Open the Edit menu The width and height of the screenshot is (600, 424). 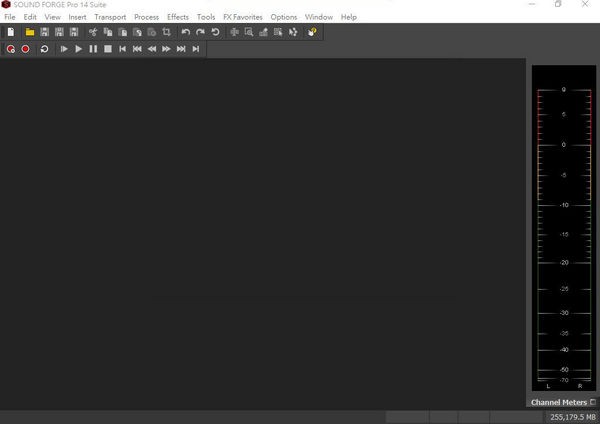coord(30,17)
